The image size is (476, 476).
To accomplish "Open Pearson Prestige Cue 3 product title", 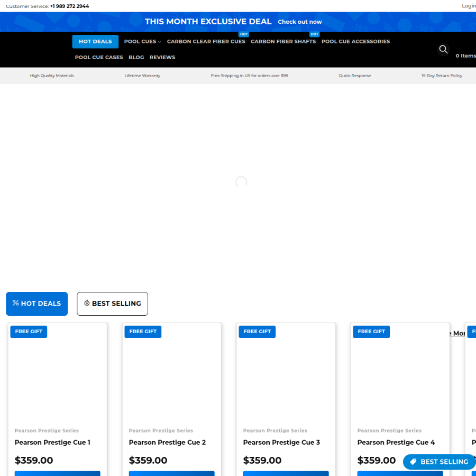I will [281, 442].
